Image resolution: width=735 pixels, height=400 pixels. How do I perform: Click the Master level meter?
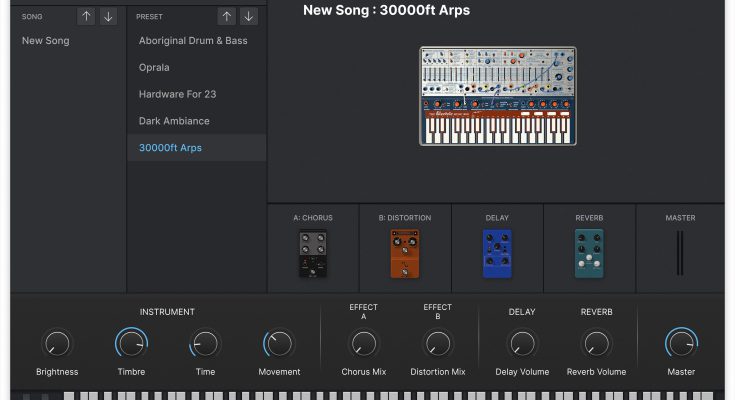click(681, 252)
